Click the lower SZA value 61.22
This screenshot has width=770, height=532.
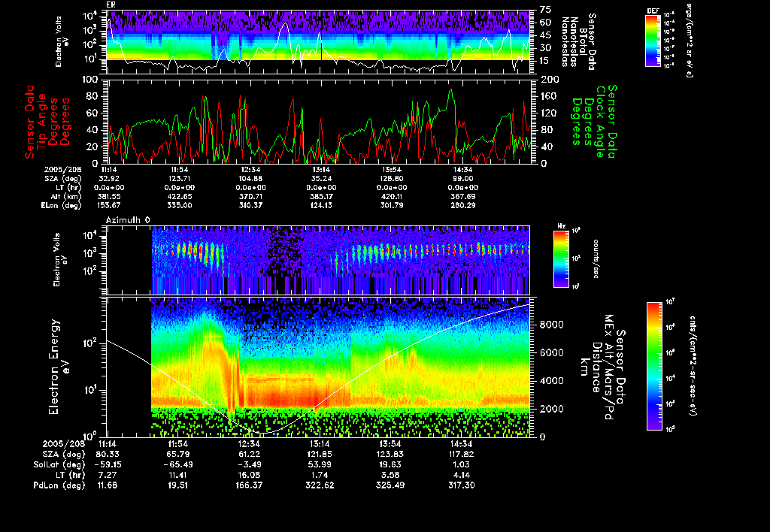(249, 455)
